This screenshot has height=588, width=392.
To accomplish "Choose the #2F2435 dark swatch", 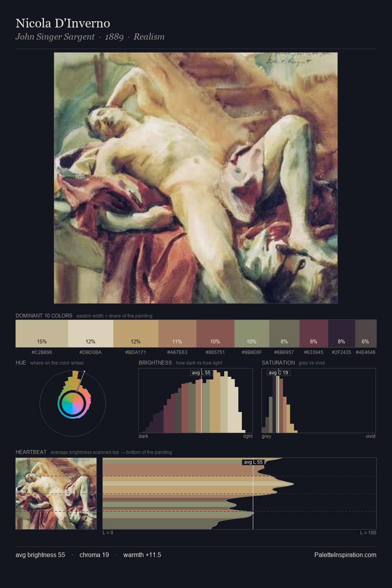I will pos(341,334).
